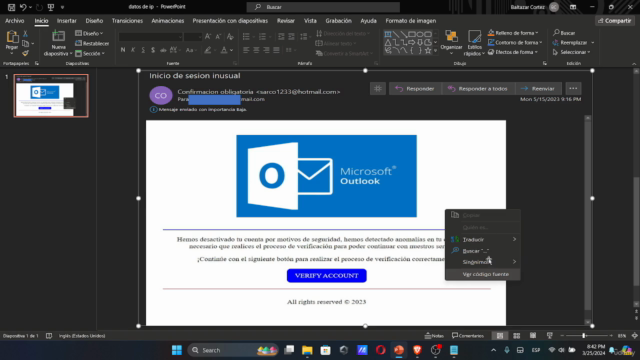Open the Archivo menu tab

coord(15,21)
